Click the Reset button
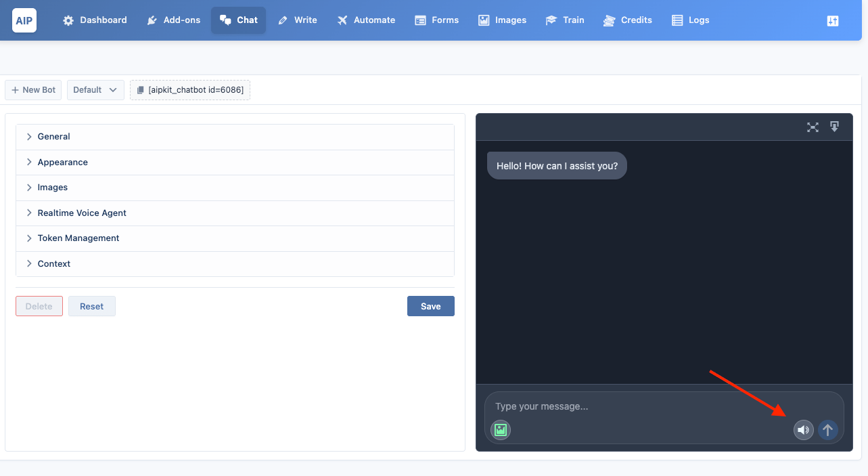Image resolution: width=868 pixels, height=476 pixels. coord(92,306)
